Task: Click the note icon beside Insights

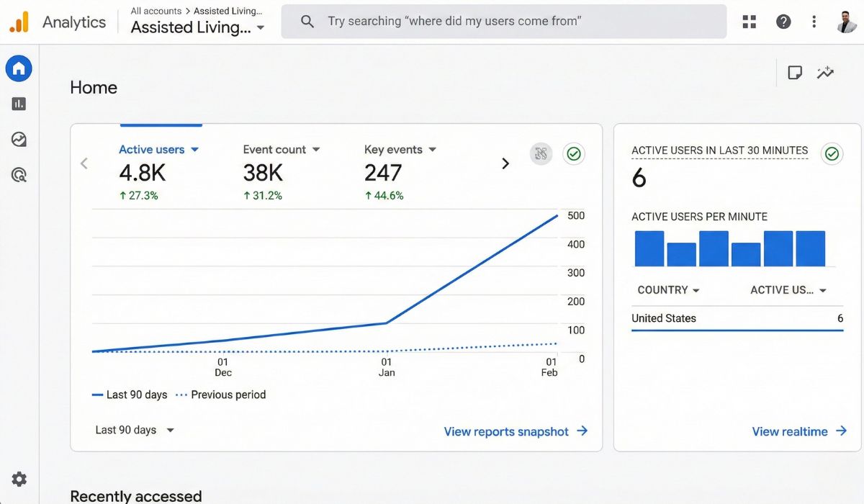Action: [x=795, y=73]
